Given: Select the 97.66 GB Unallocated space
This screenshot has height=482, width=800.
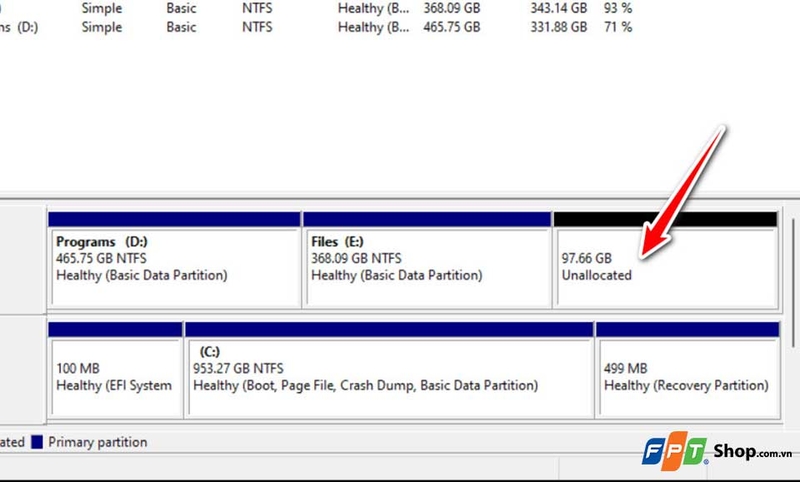Looking at the screenshot, I should coord(666,260).
